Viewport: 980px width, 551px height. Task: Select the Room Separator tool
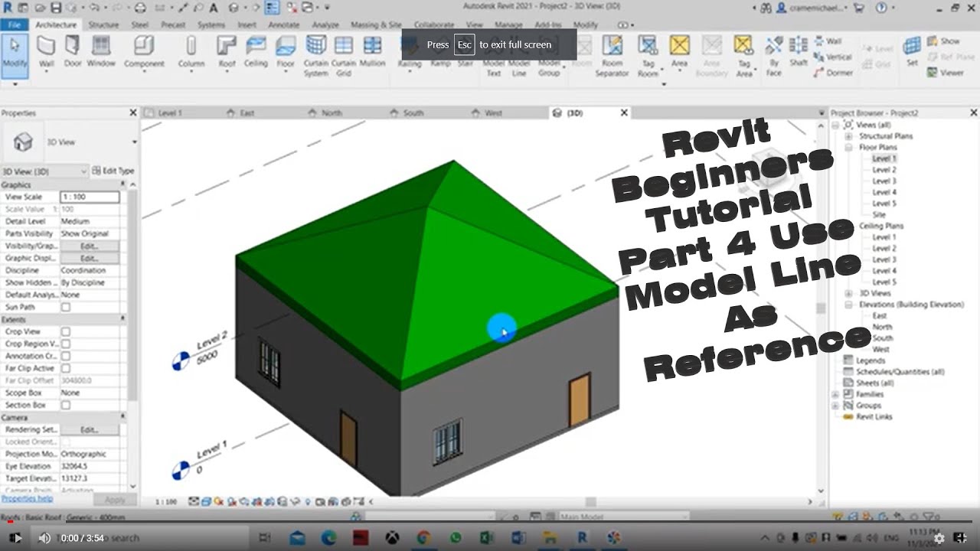pyautogui.click(x=612, y=55)
